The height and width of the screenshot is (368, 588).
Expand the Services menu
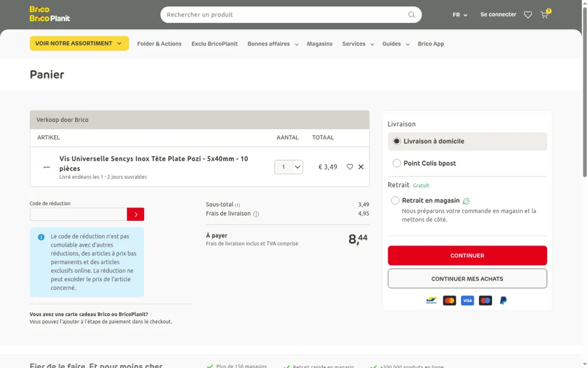(x=358, y=44)
